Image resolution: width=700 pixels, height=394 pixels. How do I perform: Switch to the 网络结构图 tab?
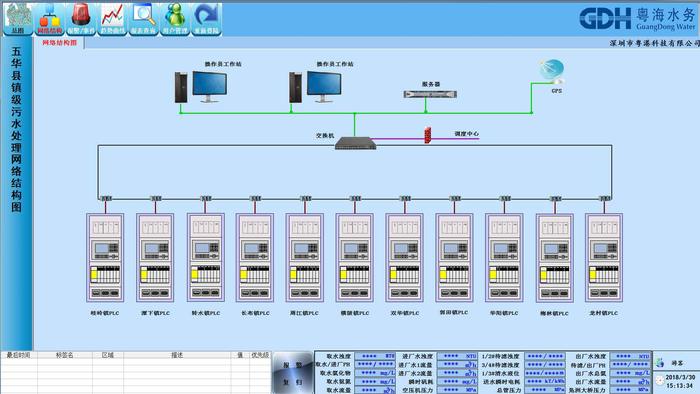coord(59,43)
